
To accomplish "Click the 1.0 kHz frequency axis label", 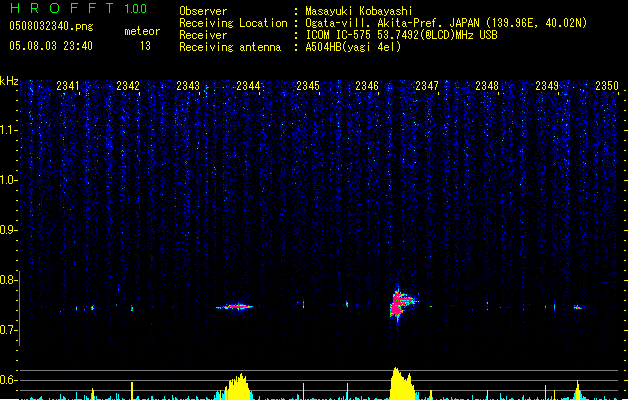I will click(8, 180).
